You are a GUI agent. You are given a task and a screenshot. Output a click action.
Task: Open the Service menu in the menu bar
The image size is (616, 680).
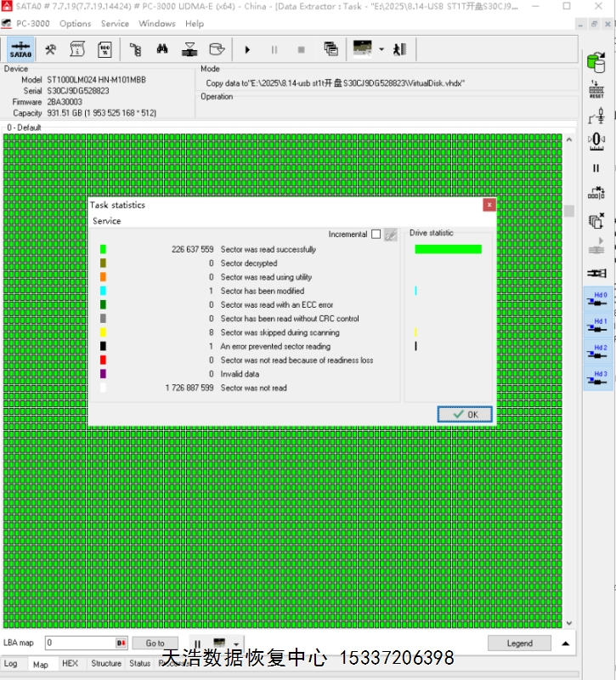pyautogui.click(x=115, y=24)
